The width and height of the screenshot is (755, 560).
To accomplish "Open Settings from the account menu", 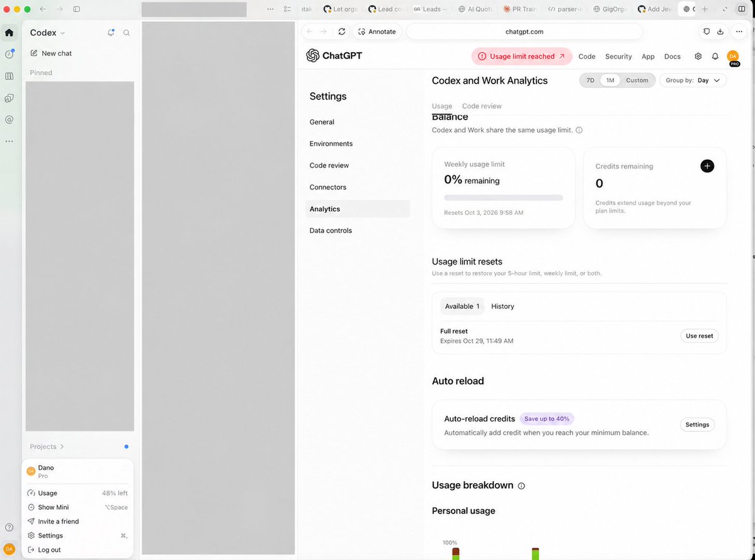I will tap(77, 535).
